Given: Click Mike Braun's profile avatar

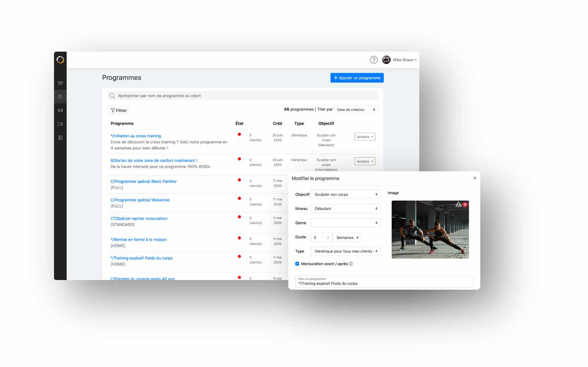Looking at the screenshot, I should [386, 60].
